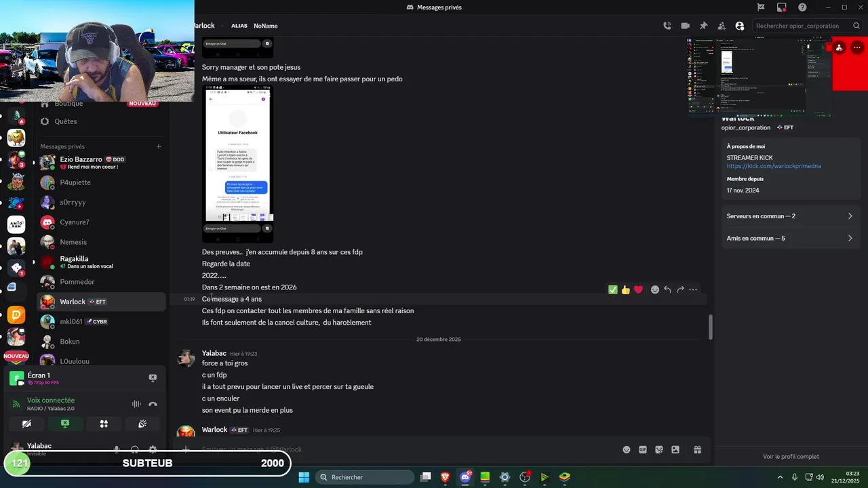This screenshot has width=868, height=488.
Task: Click Voir le profil complet
Action: point(791,457)
